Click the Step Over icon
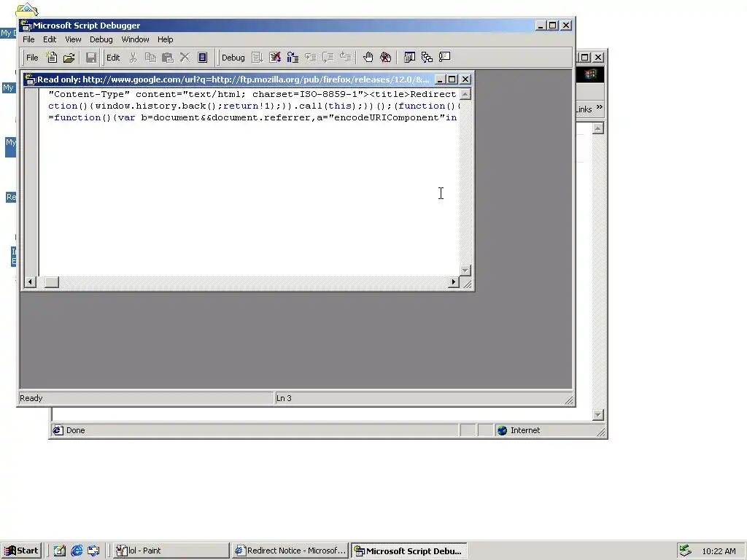Screen dimensions: 747x560 [x=328, y=58]
